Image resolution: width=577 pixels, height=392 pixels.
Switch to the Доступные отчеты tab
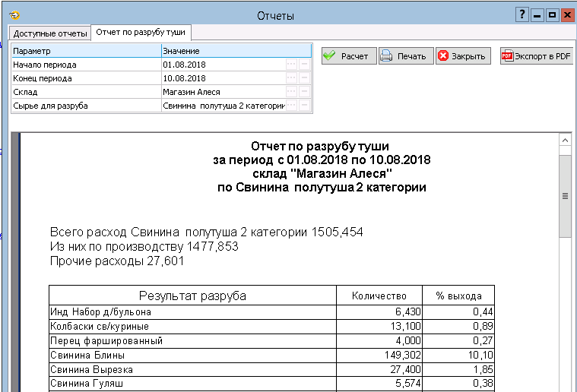[x=49, y=33]
